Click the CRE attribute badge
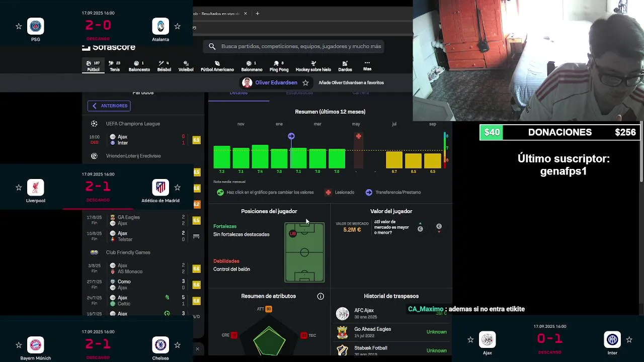 [234, 335]
